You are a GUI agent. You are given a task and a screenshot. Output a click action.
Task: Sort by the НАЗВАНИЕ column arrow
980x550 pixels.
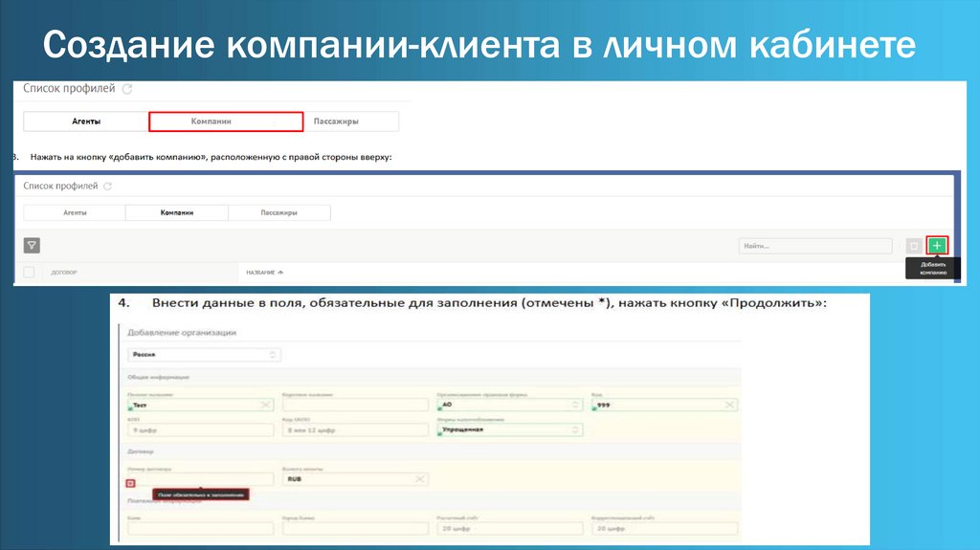point(280,273)
